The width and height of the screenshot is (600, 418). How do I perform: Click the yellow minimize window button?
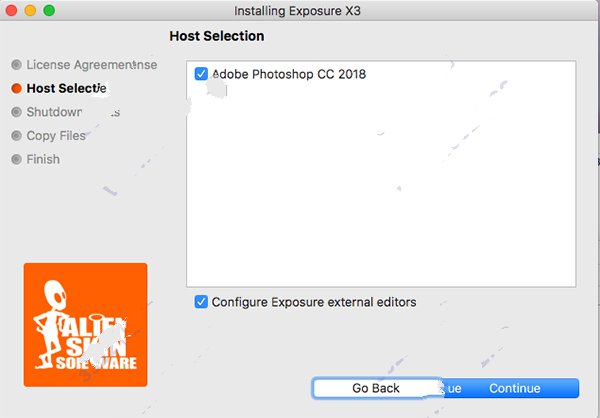[x=30, y=10]
